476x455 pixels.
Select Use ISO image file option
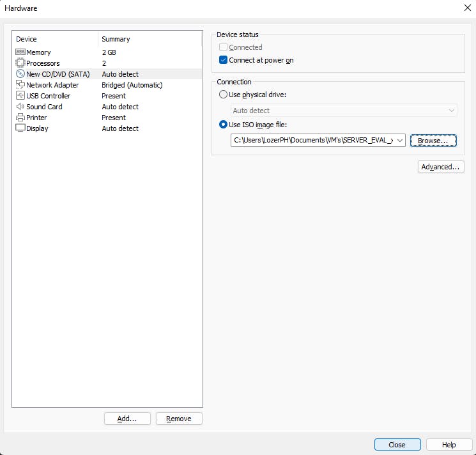(223, 125)
